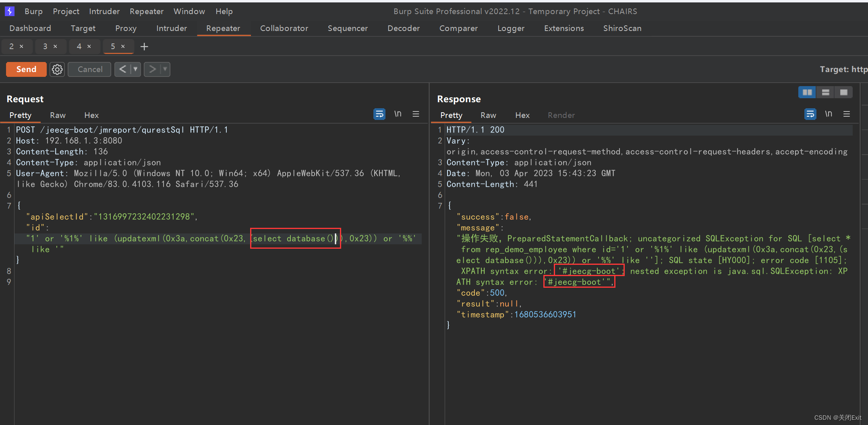The image size is (868, 425).
Task: Select the Request Pretty view tab
Action: [x=21, y=115]
